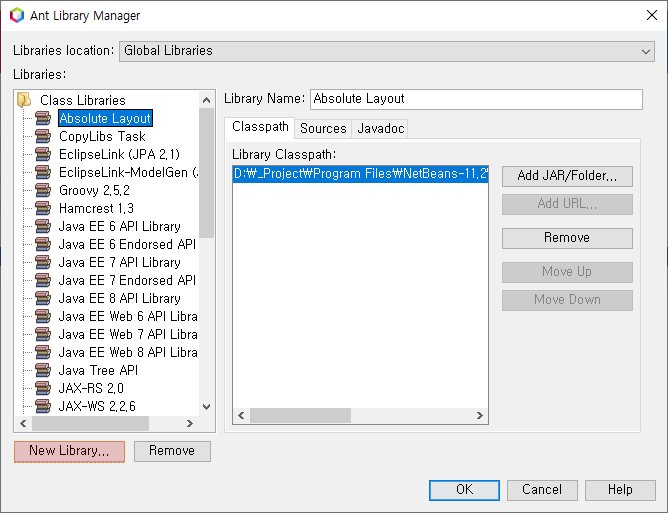
Task: Open the Libraries location dropdown
Action: pyautogui.click(x=387, y=51)
